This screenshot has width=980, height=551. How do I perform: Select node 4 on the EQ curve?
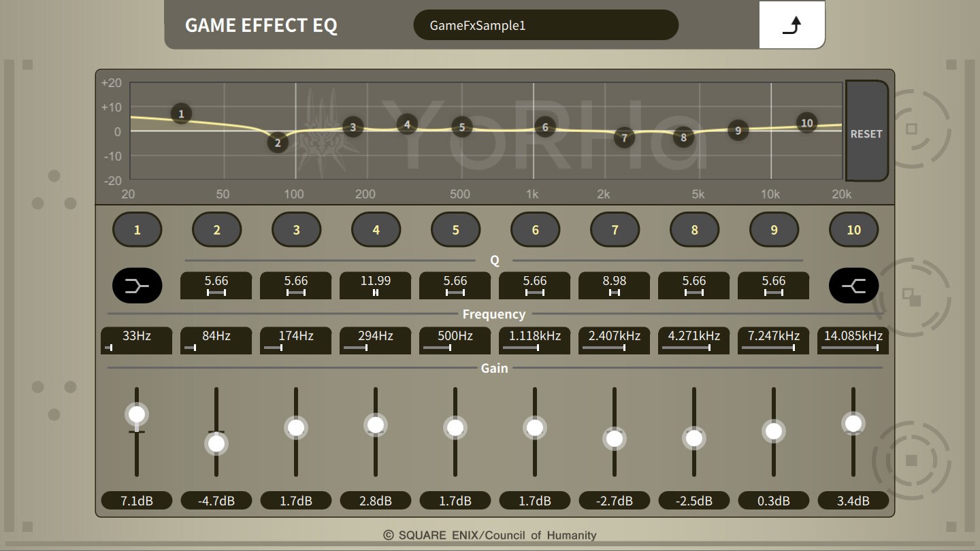[407, 124]
